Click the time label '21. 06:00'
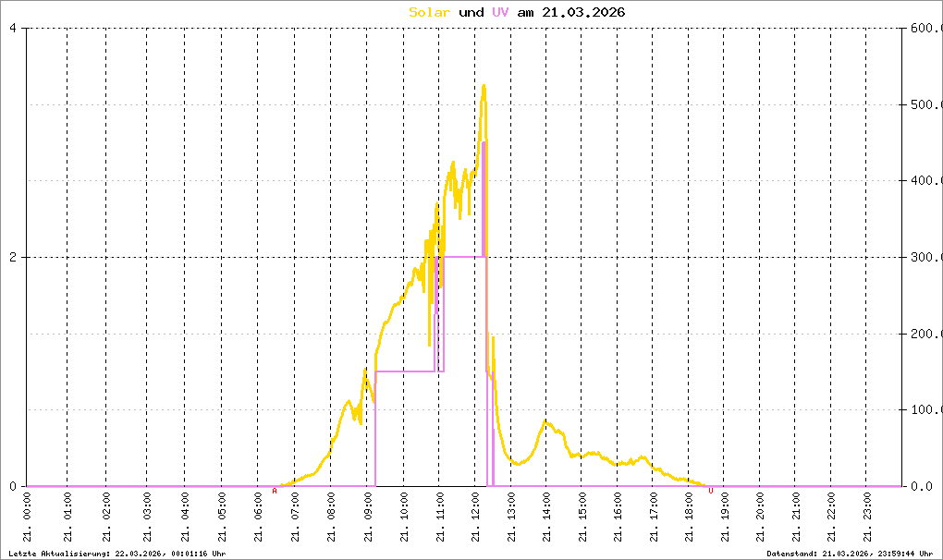Screen dimensions: 943x560 258,517
